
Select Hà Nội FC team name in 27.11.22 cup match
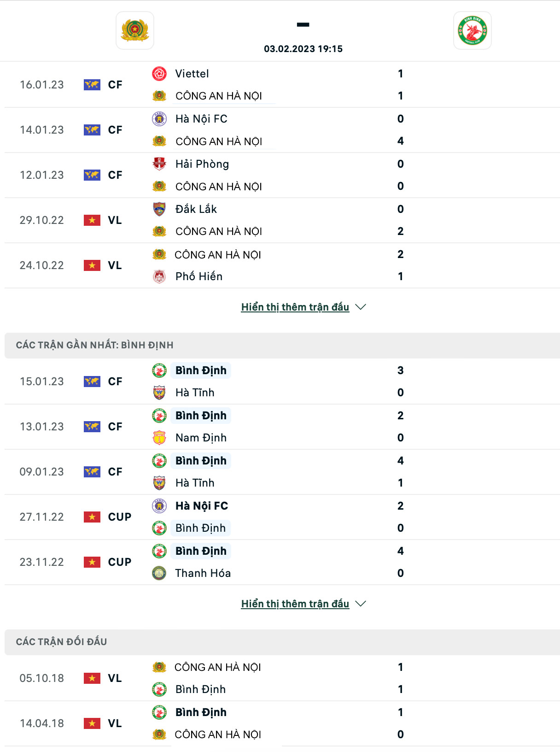(202, 506)
